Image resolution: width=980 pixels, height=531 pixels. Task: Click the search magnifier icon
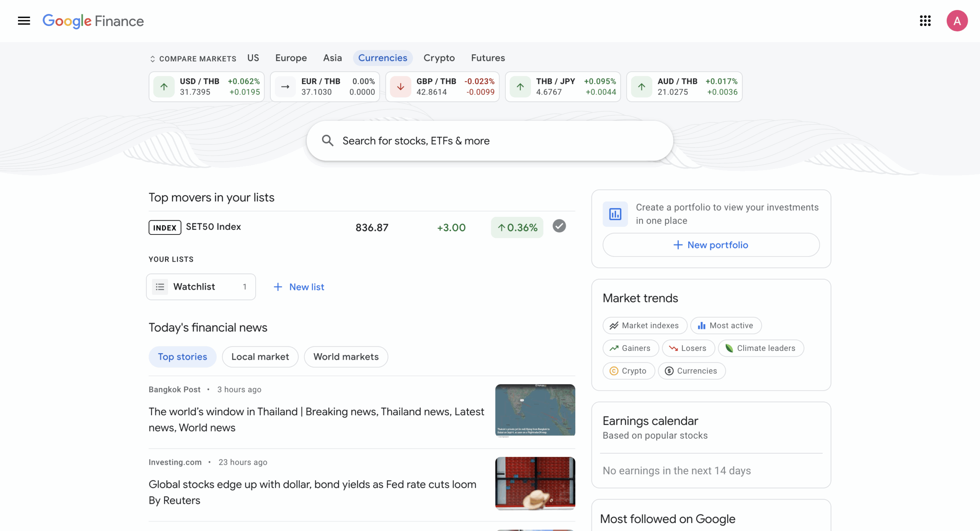(327, 141)
